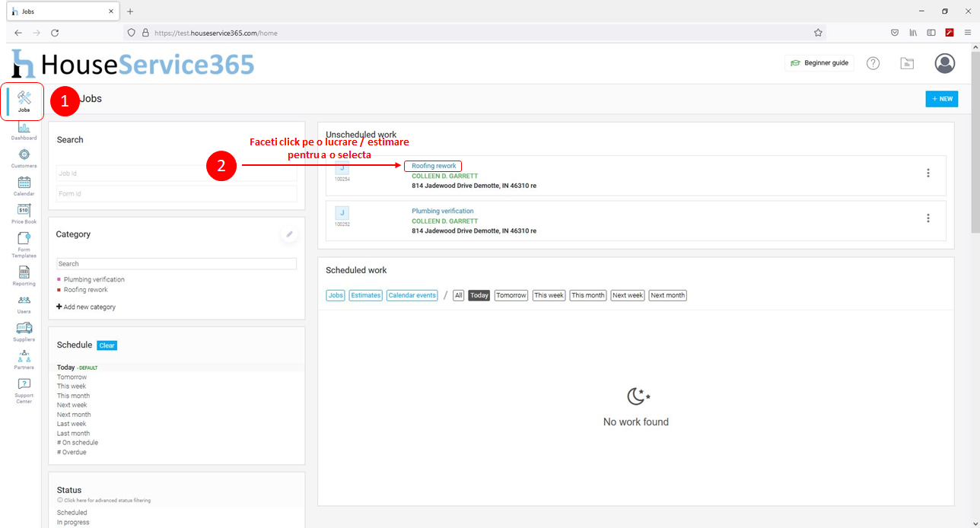Image resolution: width=980 pixels, height=528 pixels.
Task: Click the Job id search field
Action: pos(177,173)
